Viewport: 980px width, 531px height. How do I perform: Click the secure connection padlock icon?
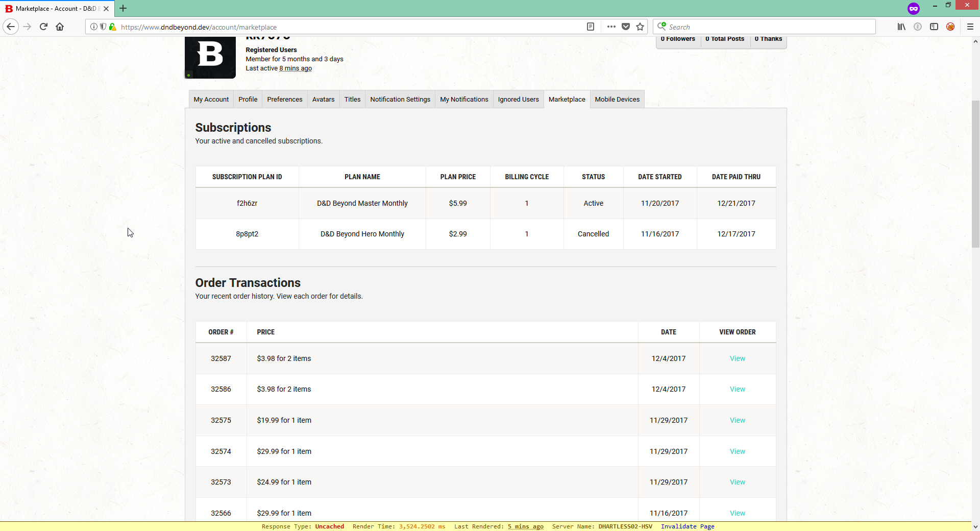point(112,27)
